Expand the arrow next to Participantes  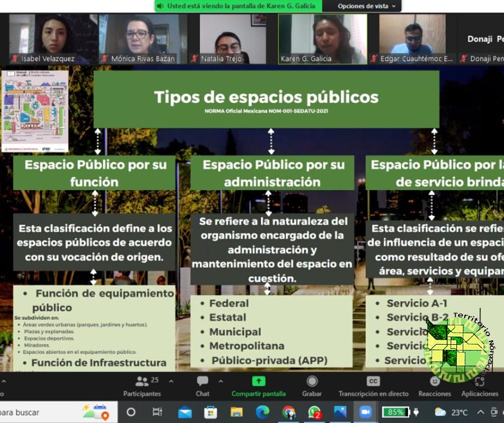click(x=171, y=381)
